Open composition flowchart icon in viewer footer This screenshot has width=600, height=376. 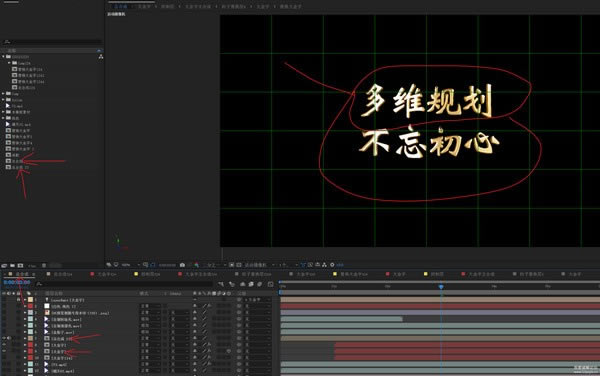(x=324, y=265)
